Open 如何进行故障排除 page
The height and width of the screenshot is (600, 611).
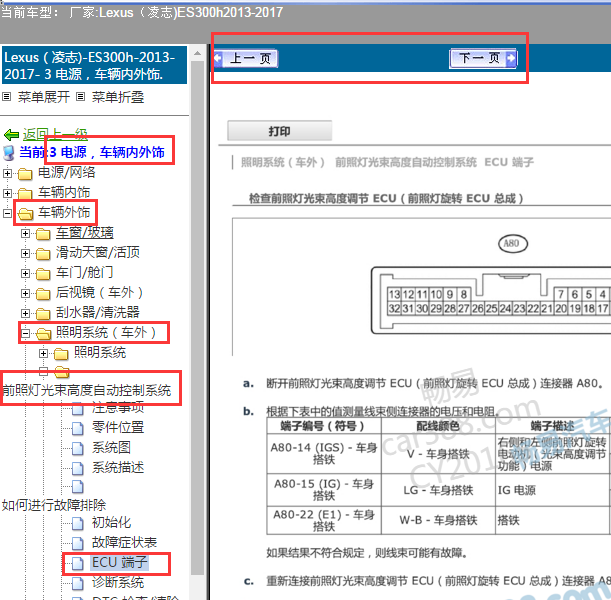click(54, 505)
